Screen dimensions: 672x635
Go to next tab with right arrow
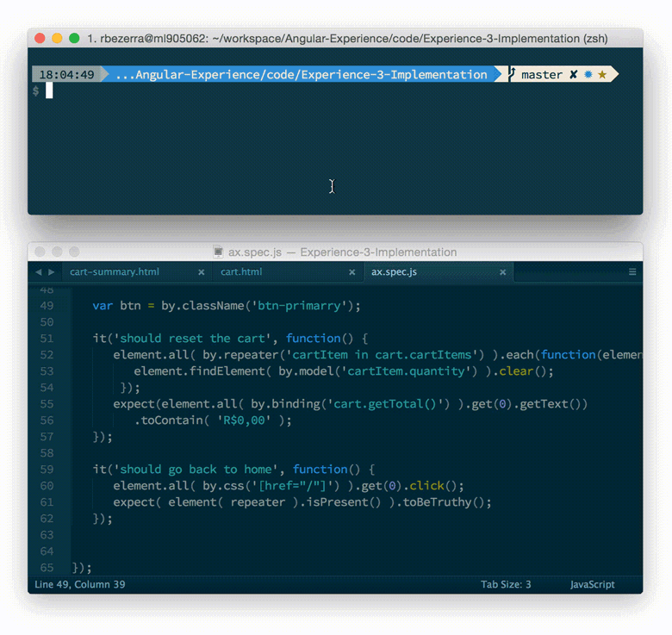[52, 272]
